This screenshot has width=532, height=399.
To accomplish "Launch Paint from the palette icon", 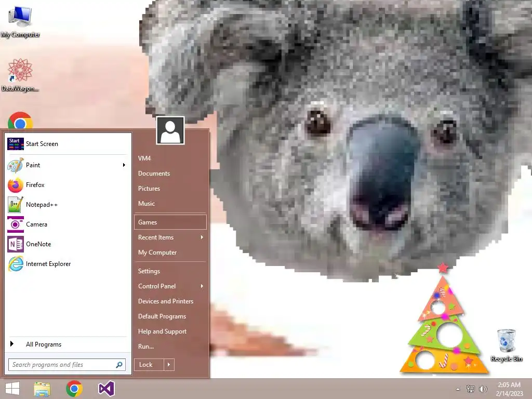I will (15, 165).
